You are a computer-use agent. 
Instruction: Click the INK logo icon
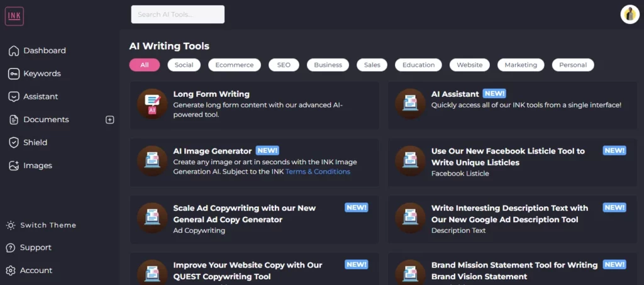14,16
